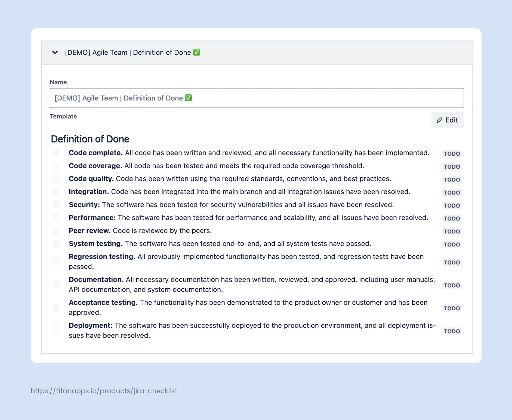Click the Edit template button
This screenshot has width=512, height=420.
pyautogui.click(x=448, y=120)
